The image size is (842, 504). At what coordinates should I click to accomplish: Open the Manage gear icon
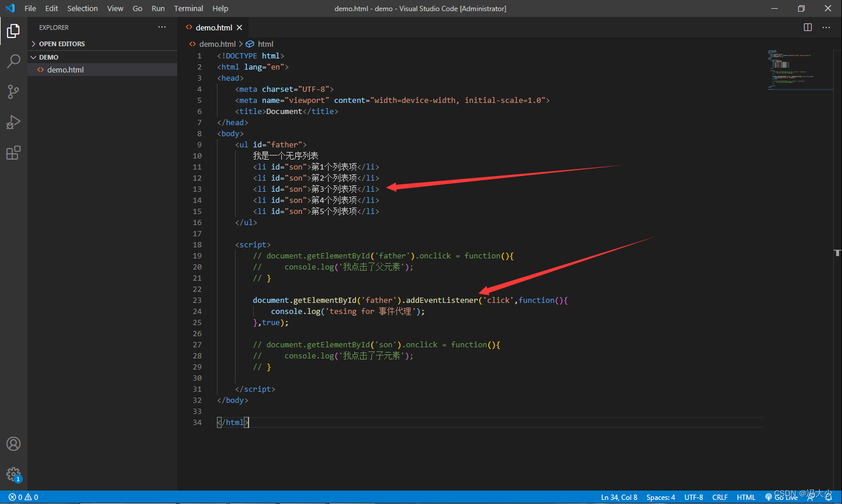click(13, 474)
